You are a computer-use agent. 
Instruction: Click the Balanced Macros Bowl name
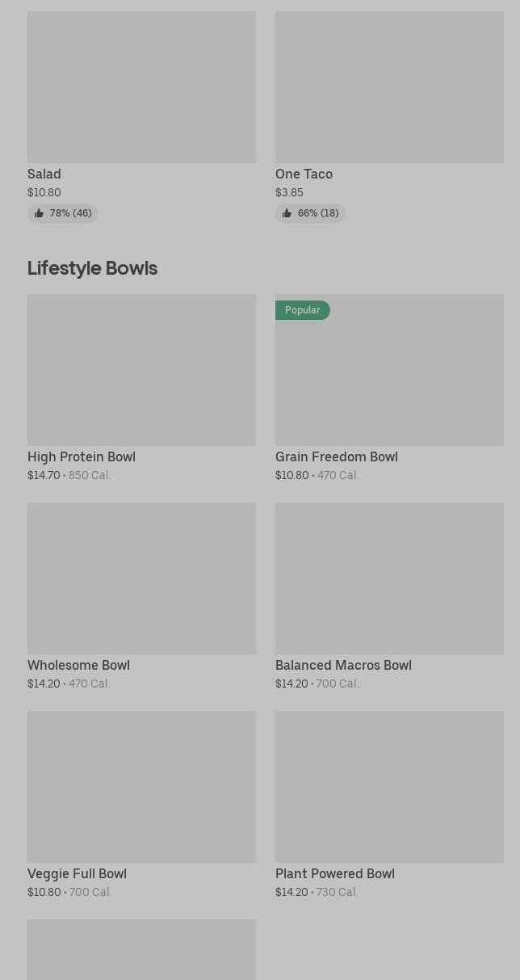tap(343, 665)
